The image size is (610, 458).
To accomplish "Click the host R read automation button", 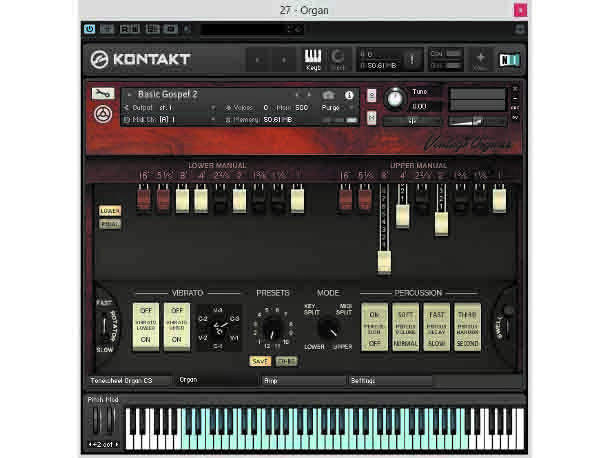I will tap(124, 29).
